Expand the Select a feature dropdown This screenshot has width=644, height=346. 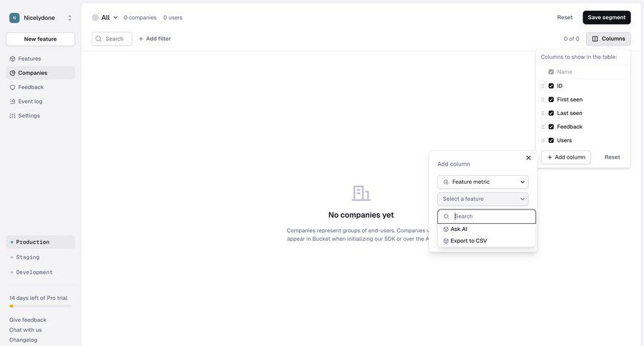pos(483,199)
